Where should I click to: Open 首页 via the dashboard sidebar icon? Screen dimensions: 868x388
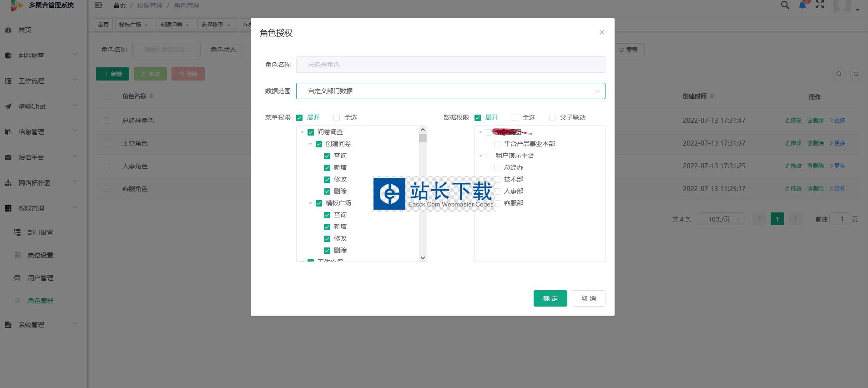tap(8, 30)
